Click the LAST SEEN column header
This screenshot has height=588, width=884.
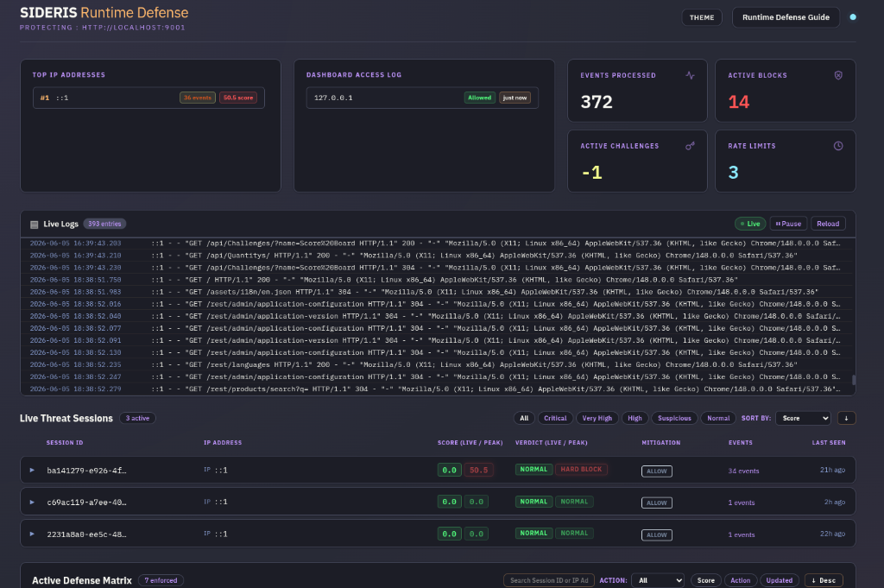pos(828,443)
